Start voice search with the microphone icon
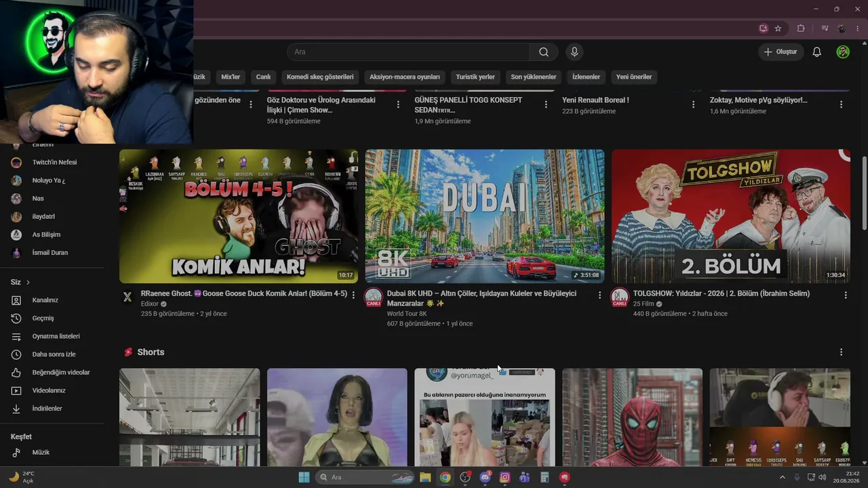868x488 pixels. (574, 52)
